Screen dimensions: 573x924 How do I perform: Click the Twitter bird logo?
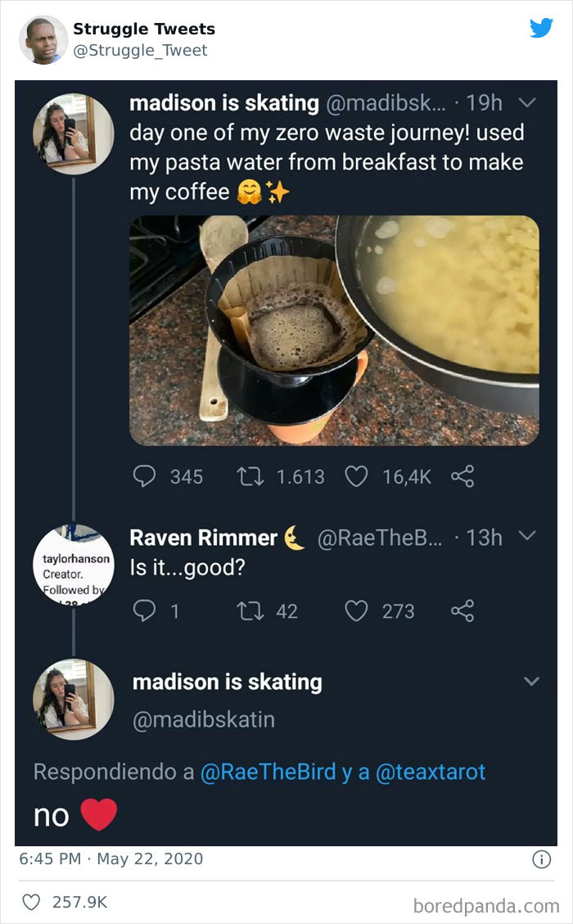click(x=543, y=27)
